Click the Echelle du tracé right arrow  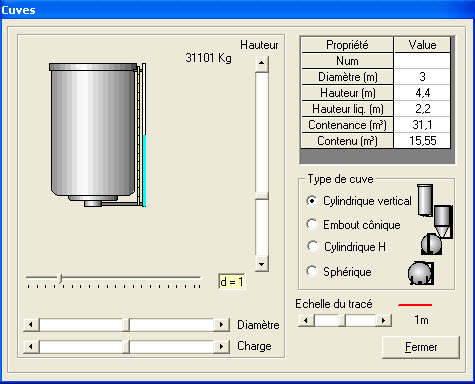(x=384, y=321)
